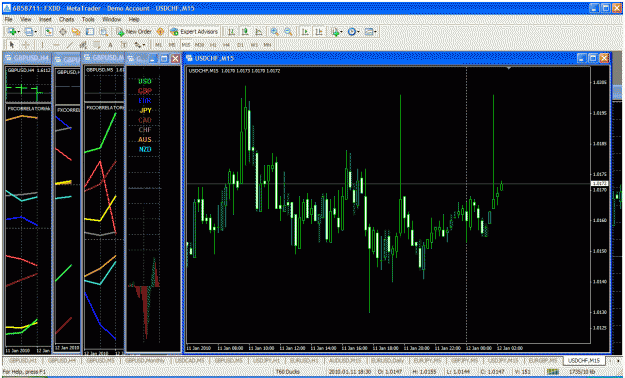Toggle the M30 timeframe button
This screenshot has width=625, height=378.
pyautogui.click(x=200, y=45)
